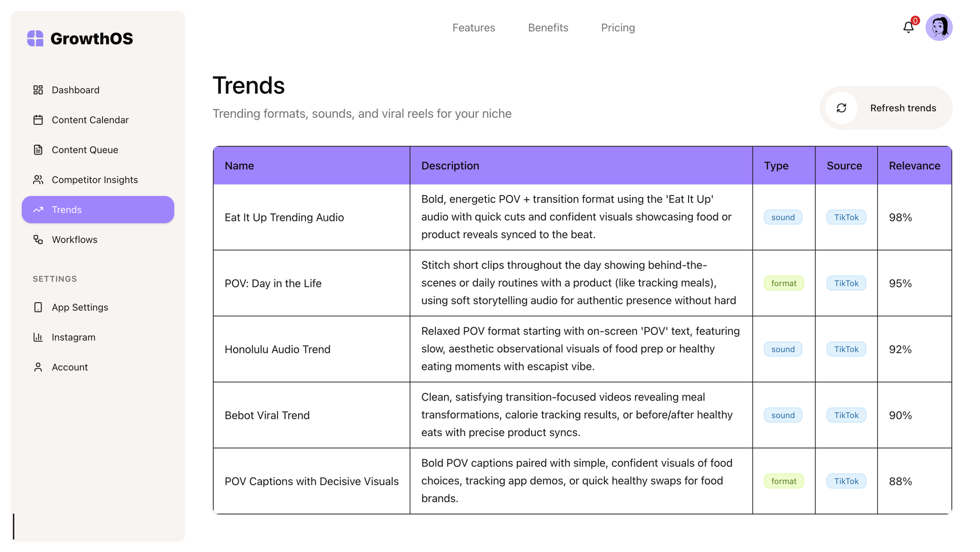
Task: Click the Competitor Insights people icon
Action: pyautogui.click(x=38, y=180)
